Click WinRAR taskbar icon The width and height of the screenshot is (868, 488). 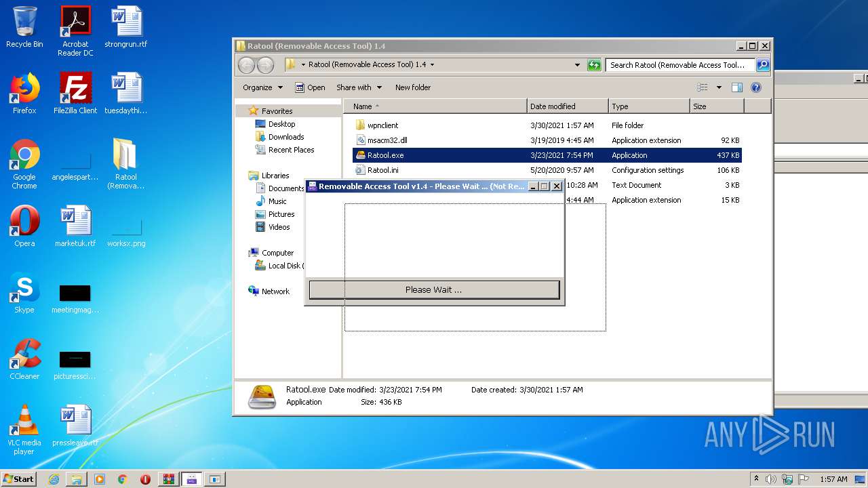pyautogui.click(x=168, y=479)
